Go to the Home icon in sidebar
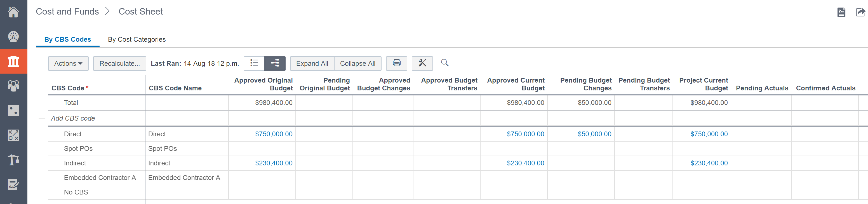Viewport: 868px width, 204px height. [13, 12]
